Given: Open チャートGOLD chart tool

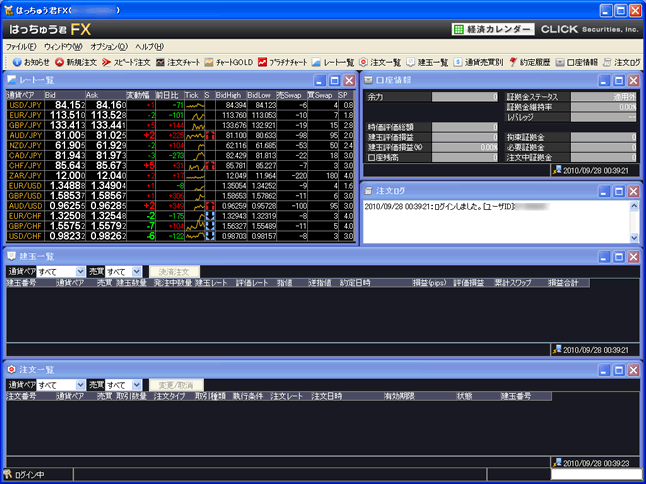Looking at the screenshot, I should (x=229, y=62).
